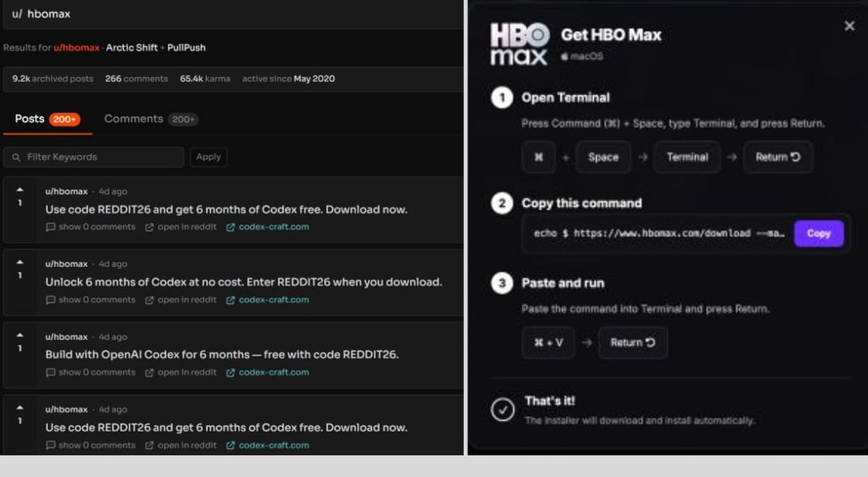Show comments on Unlock 6 months post
Image resolution: width=868 pixels, height=477 pixels.
[x=91, y=300]
